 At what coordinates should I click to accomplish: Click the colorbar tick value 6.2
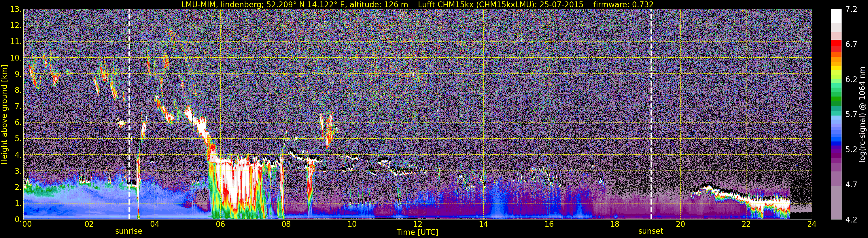pyautogui.click(x=851, y=80)
